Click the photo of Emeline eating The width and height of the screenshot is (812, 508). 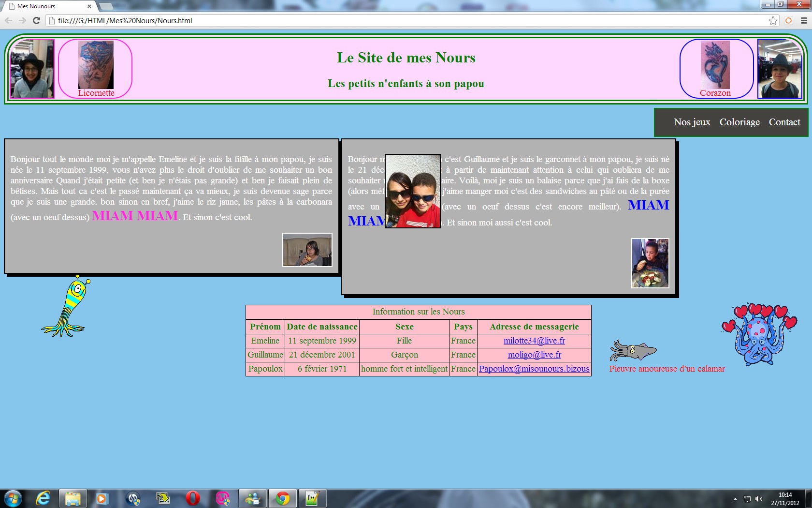pos(307,250)
